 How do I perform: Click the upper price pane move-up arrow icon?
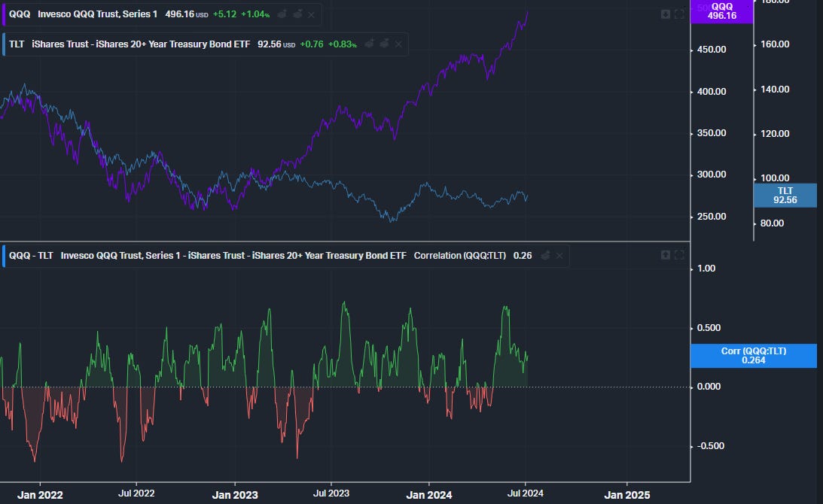coord(666,14)
